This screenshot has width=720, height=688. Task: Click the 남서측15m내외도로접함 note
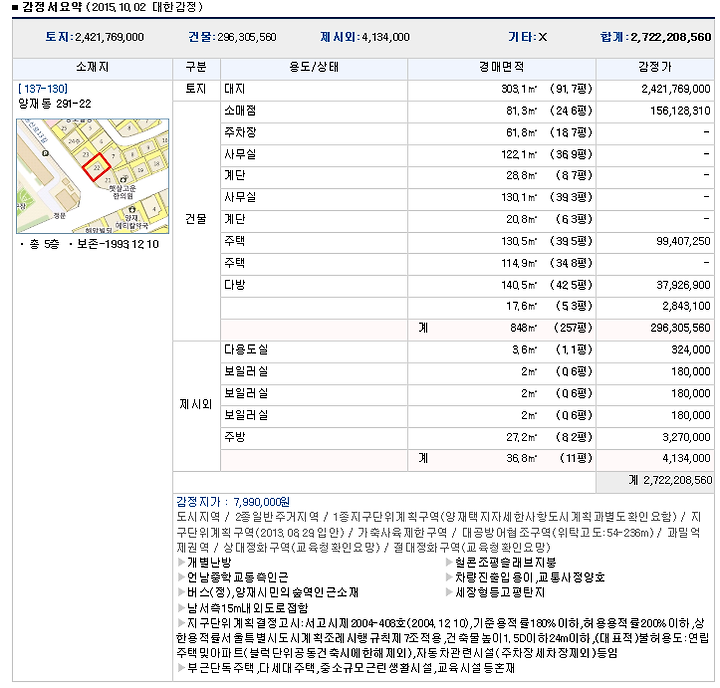coord(248,608)
